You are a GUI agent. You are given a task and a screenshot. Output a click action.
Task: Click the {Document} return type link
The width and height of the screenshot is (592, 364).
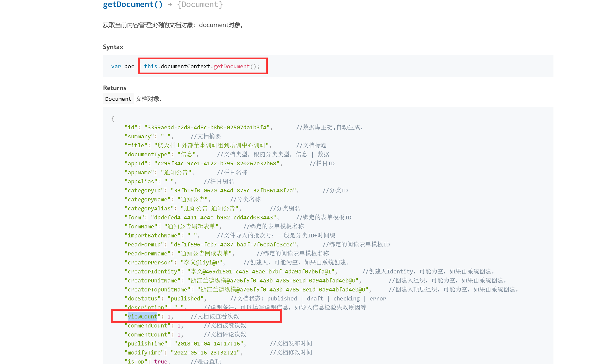pos(200,5)
